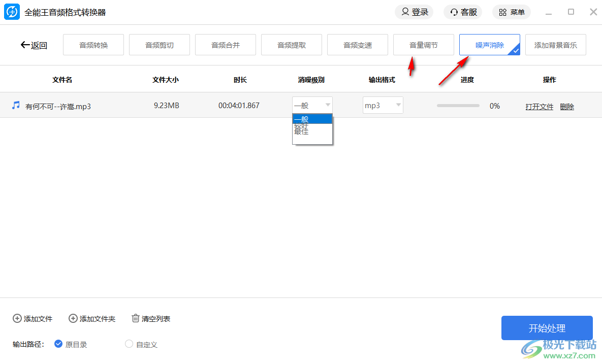This screenshot has height=364, width=602.
Task: Select the 自定义 output path option
Action: [x=129, y=344]
